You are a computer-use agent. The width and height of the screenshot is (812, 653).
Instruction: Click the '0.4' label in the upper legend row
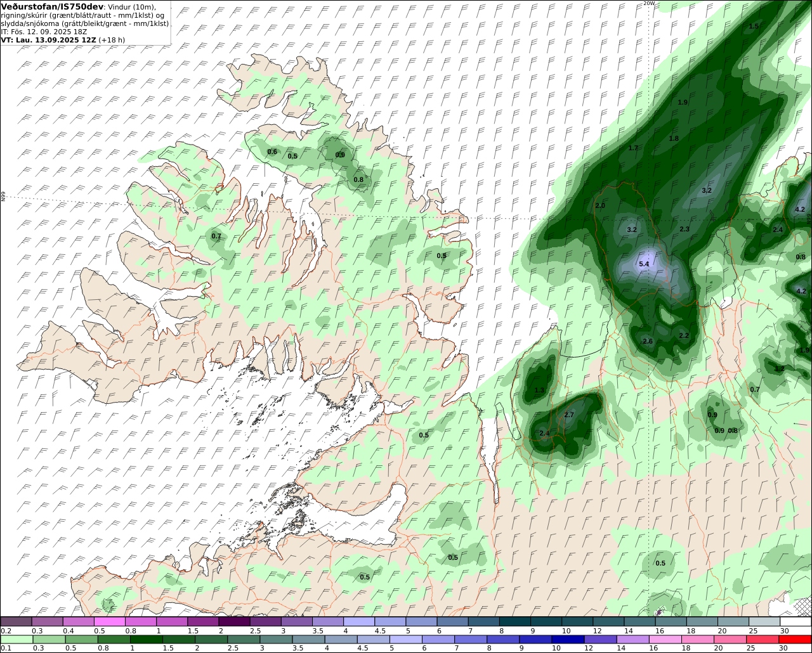(x=68, y=631)
